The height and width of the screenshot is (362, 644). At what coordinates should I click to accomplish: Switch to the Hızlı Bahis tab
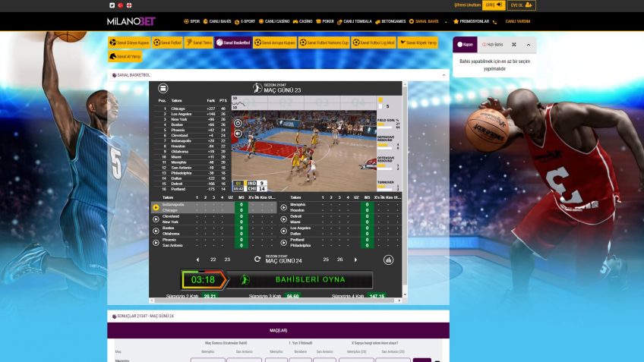click(492, 45)
